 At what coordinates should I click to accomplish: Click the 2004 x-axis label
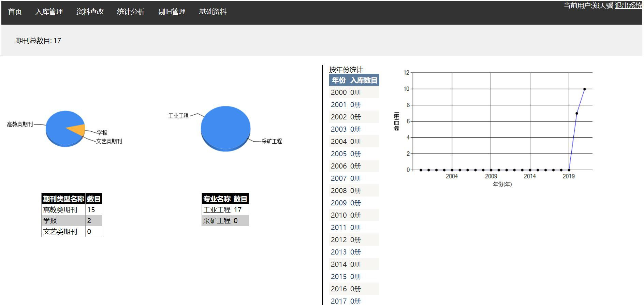click(x=452, y=176)
